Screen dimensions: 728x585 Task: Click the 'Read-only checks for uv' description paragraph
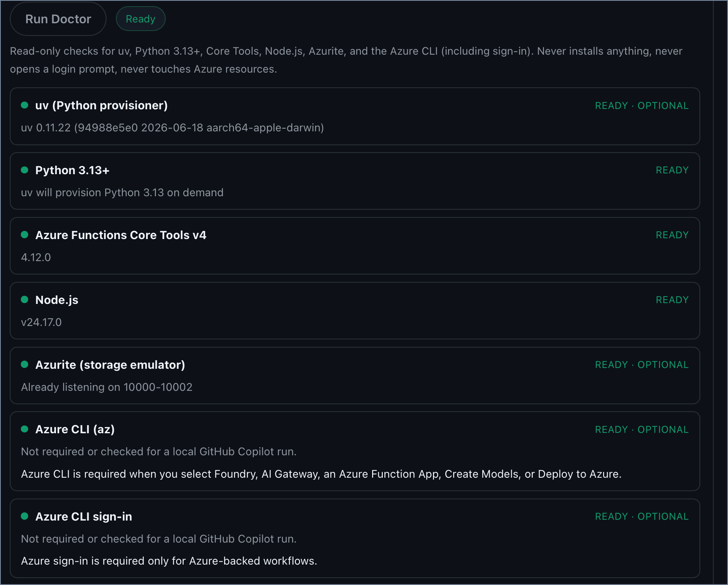(346, 60)
